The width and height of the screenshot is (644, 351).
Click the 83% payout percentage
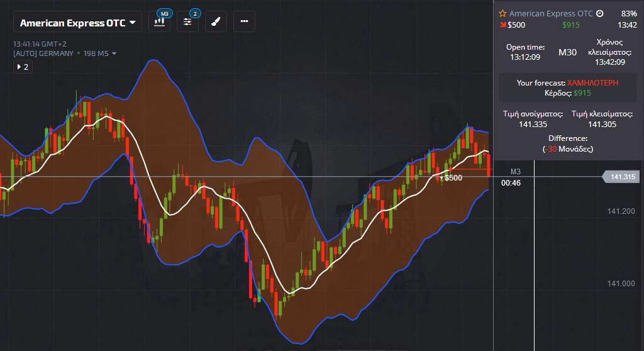click(x=629, y=14)
